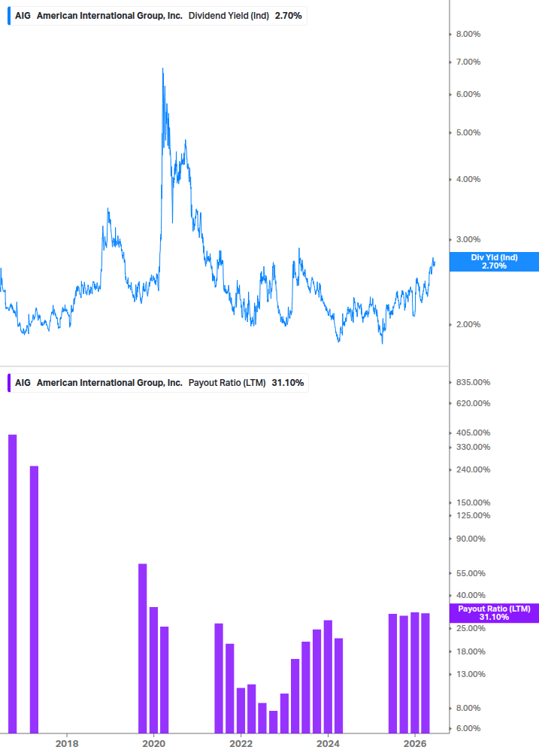Click the 2.70% value in Dividend Yield legend
The image size is (539, 756).
tap(289, 16)
